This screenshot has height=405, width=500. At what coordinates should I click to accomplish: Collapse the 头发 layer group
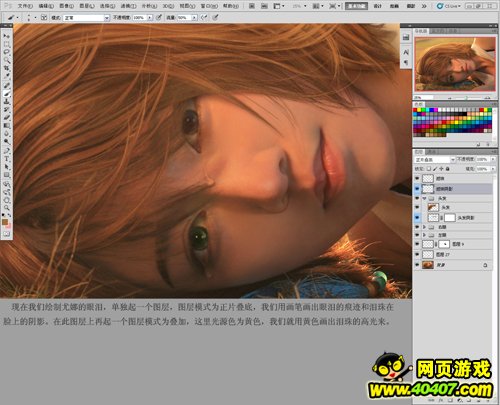click(x=424, y=198)
